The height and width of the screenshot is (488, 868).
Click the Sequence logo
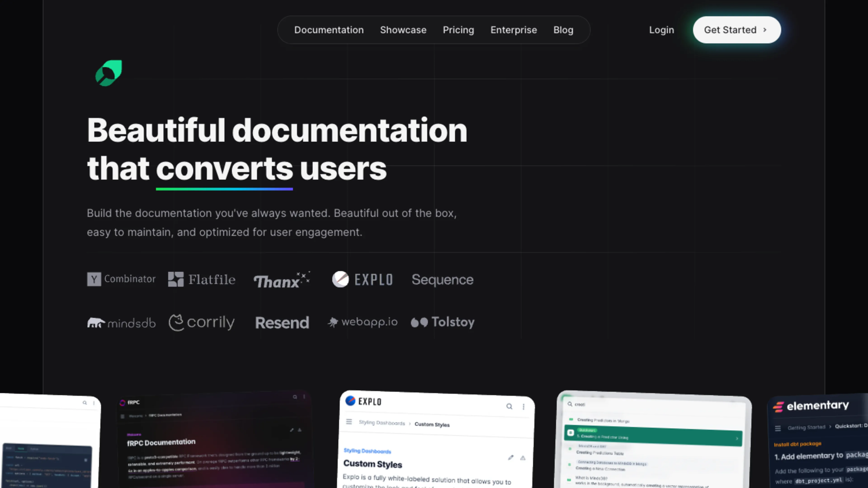[x=442, y=279]
